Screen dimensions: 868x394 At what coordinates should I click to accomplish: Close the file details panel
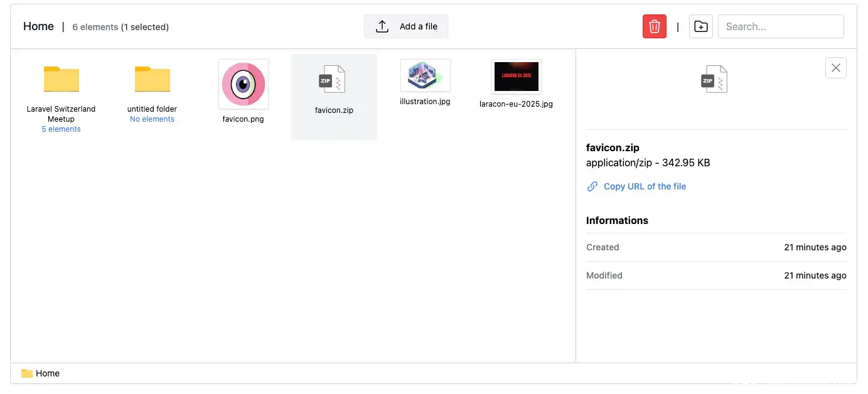pyautogui.click(x=835, y=68)
